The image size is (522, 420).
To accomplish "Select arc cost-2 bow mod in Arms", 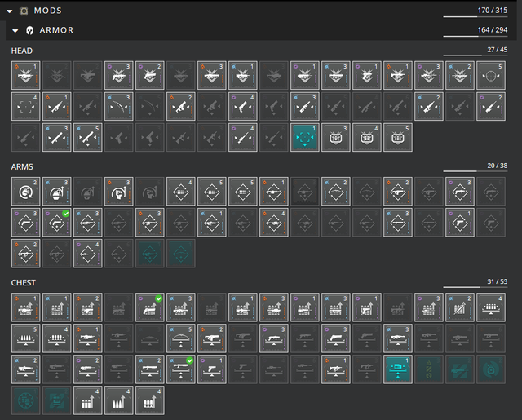I will [x=335, y=191].
